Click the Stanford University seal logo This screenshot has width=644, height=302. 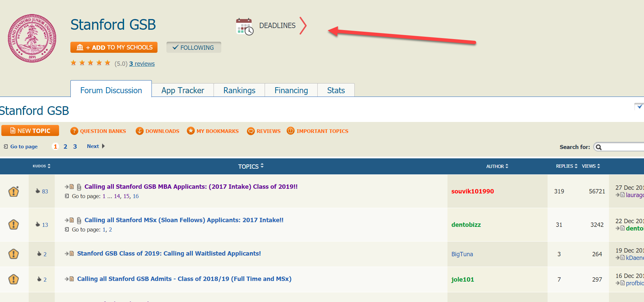pos(32,38)
